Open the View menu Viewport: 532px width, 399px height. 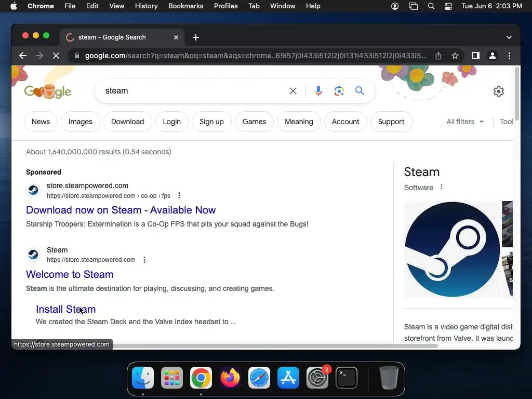coord(116,6)
